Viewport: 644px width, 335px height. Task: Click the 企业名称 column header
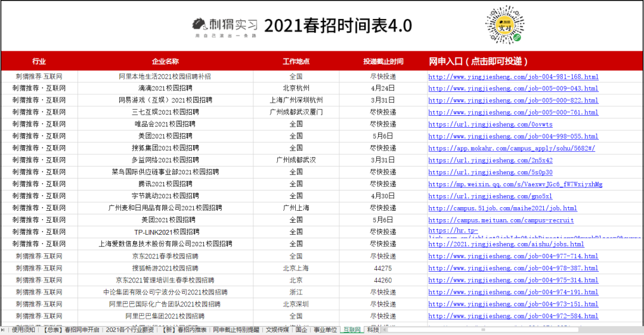pyautogui.click(x=165, y=62)
